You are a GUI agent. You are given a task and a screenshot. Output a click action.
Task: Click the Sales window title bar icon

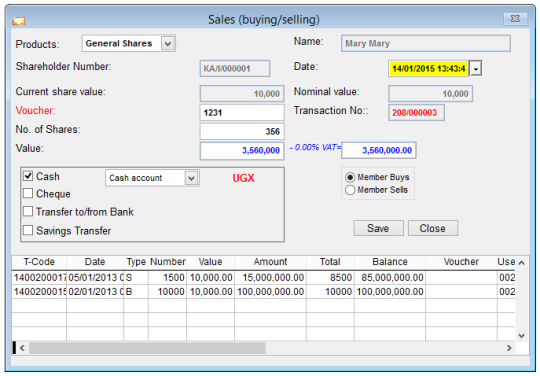(x=19, y=21)
